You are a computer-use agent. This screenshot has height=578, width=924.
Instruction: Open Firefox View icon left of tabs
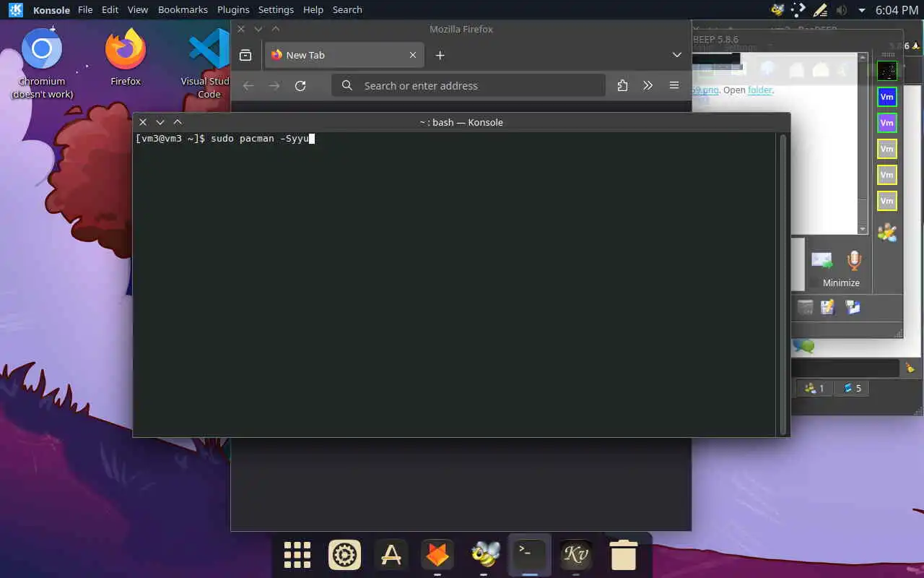245,55
